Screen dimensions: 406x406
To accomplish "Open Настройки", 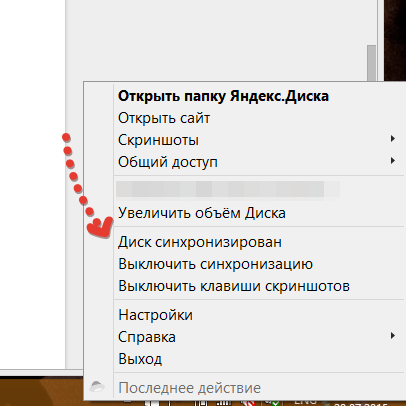I will pyautogui.click(x=155, y=315).
